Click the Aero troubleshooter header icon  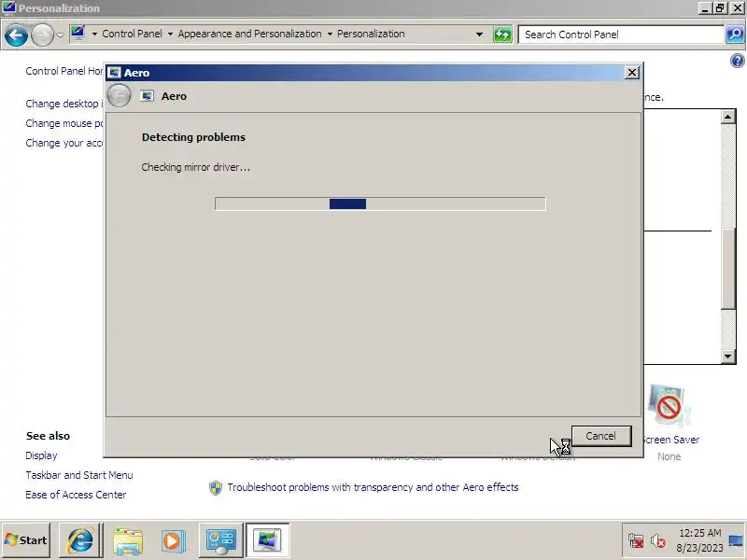[x=147, y=96]
